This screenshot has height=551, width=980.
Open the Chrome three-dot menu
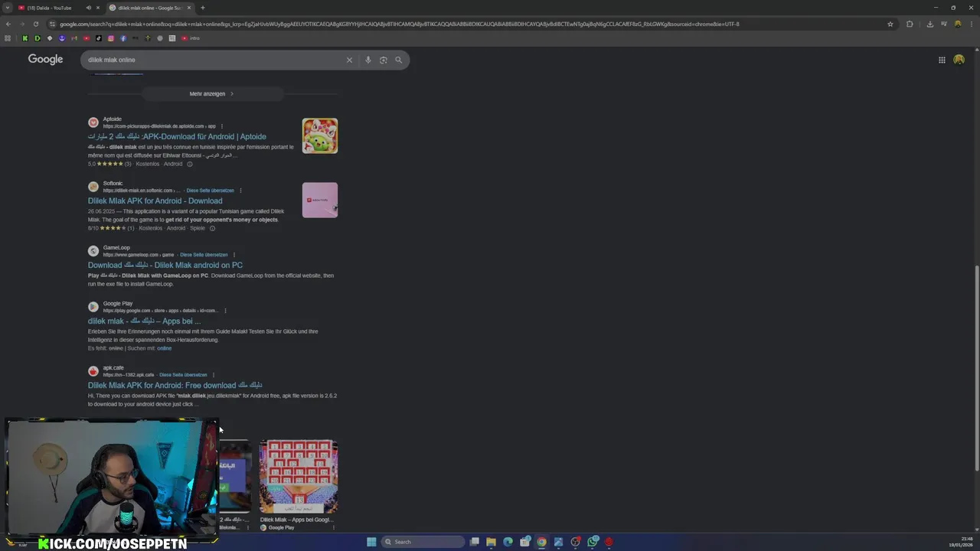[x=970, y=24]
